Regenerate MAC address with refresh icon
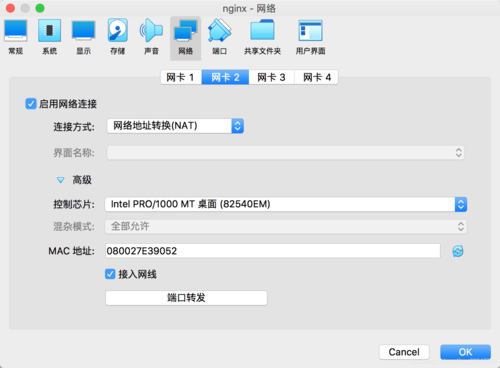 [458, 251]
